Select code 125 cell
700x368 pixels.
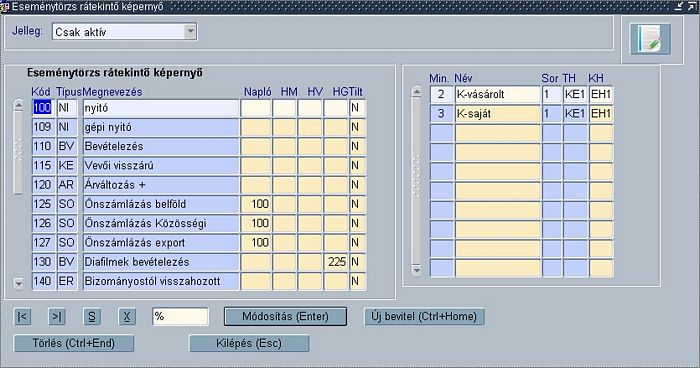(43, 204)
